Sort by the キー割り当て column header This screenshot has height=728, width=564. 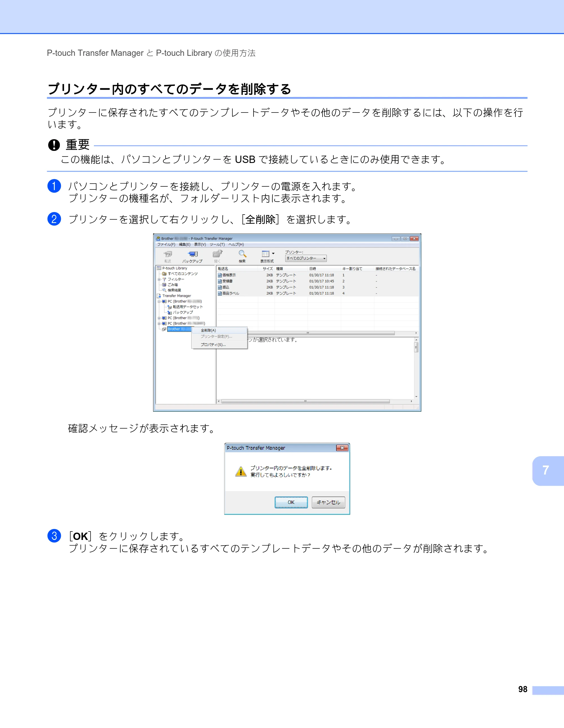[357, 269]
